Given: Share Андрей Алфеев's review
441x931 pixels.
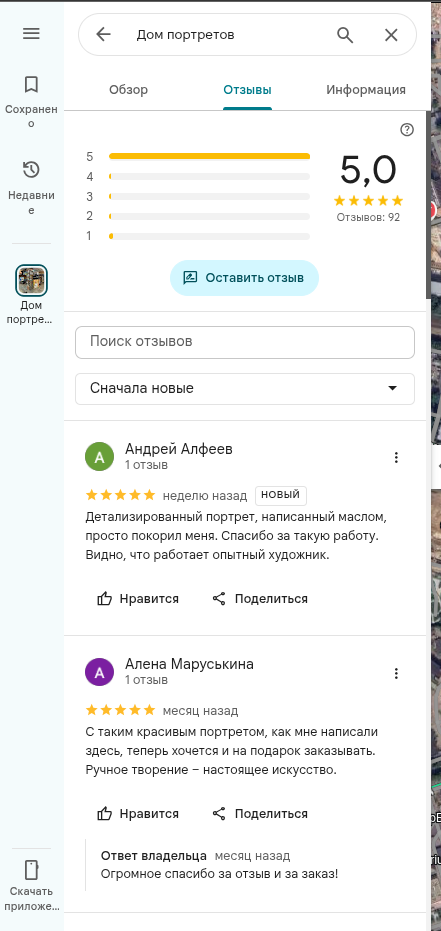Looking at the screenshot, I should (x=260, y=598).
